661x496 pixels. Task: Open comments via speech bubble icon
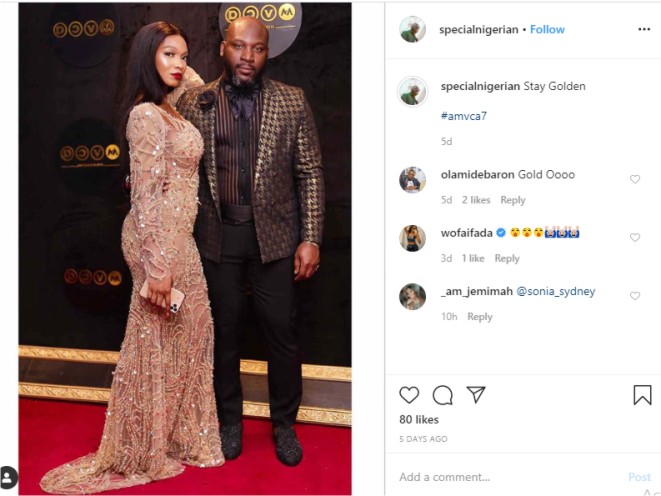(443, 395)
